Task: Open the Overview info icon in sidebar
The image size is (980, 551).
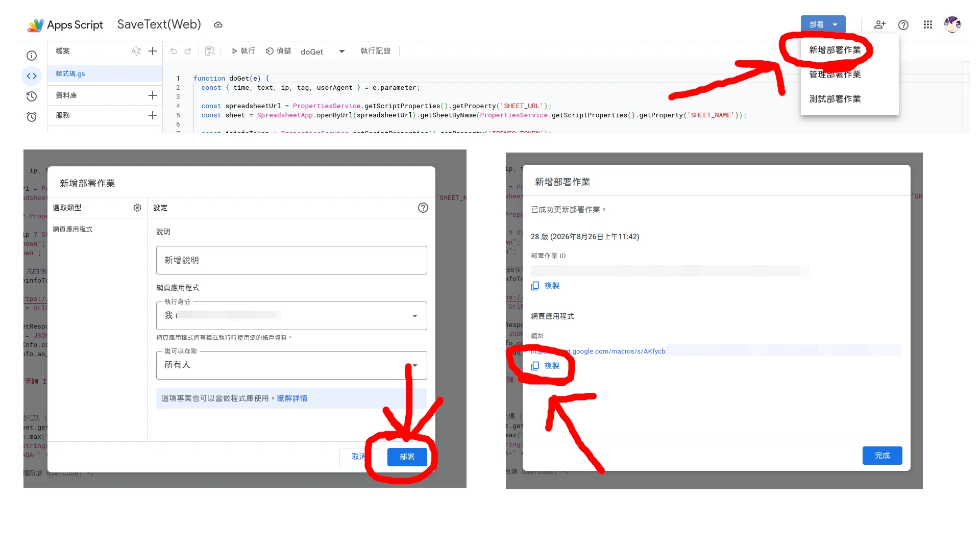Action: pyautogui.click(x=32, y=56)
